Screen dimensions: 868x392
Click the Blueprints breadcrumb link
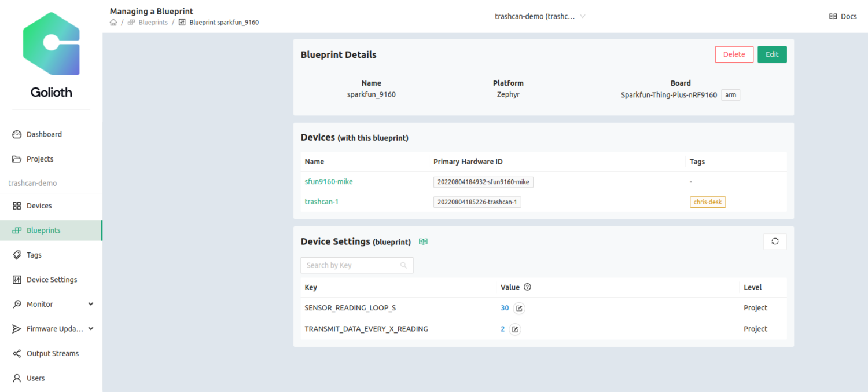(152, 22)
